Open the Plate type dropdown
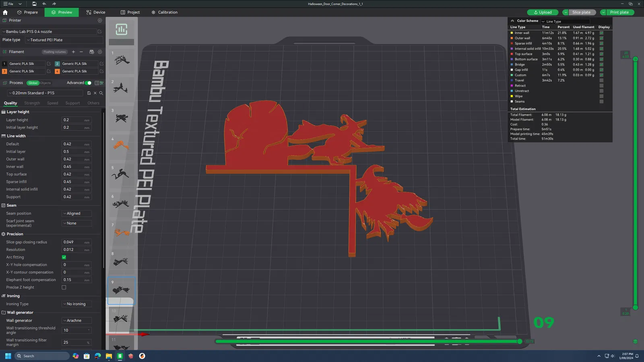 (64, 40)
